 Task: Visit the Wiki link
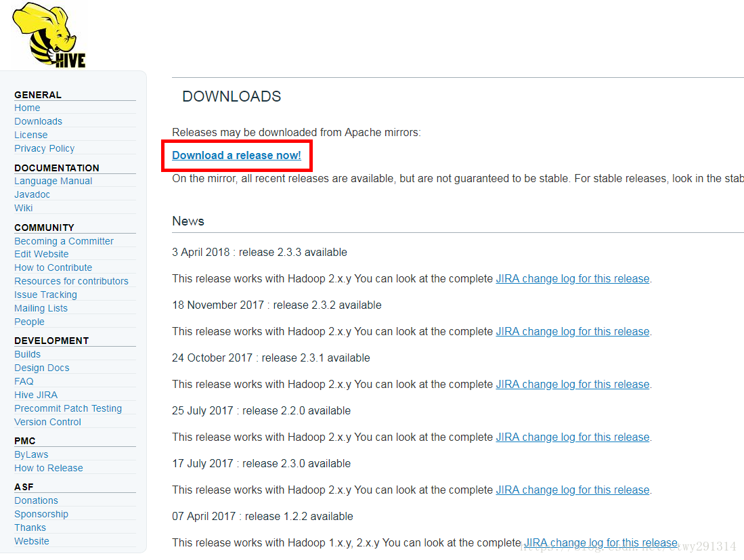23,208
